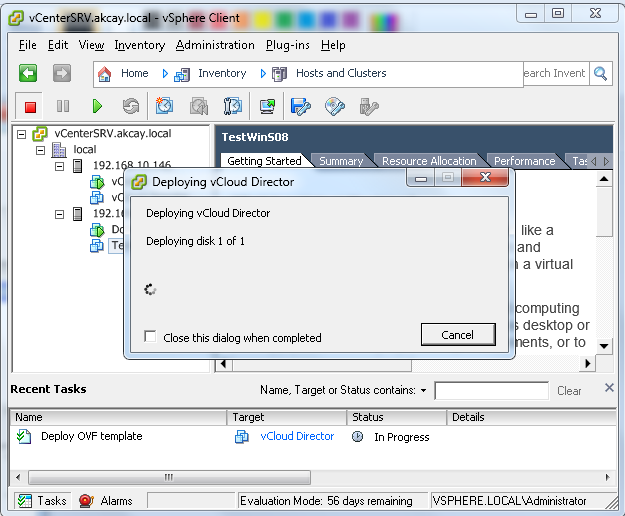Click the Te... VM icon in tree
This screenshot has width=625, height=516.
(97, 245)
